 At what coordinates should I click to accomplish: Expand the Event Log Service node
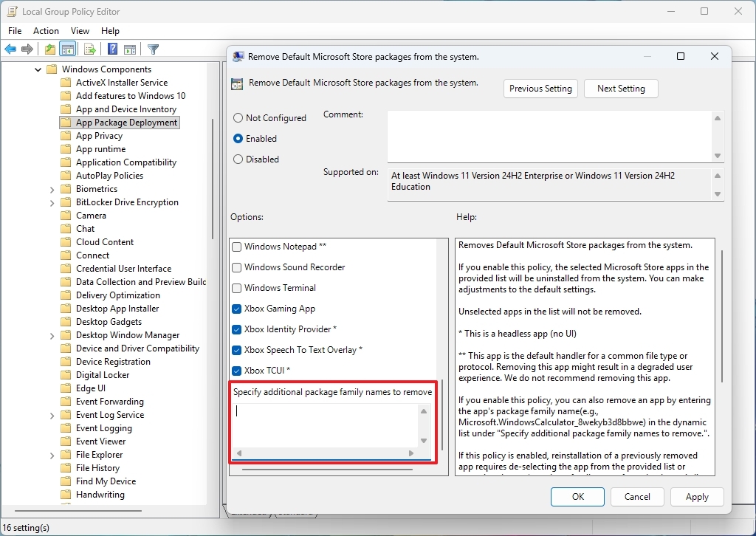pyautogui.click(x=51, y=414)
